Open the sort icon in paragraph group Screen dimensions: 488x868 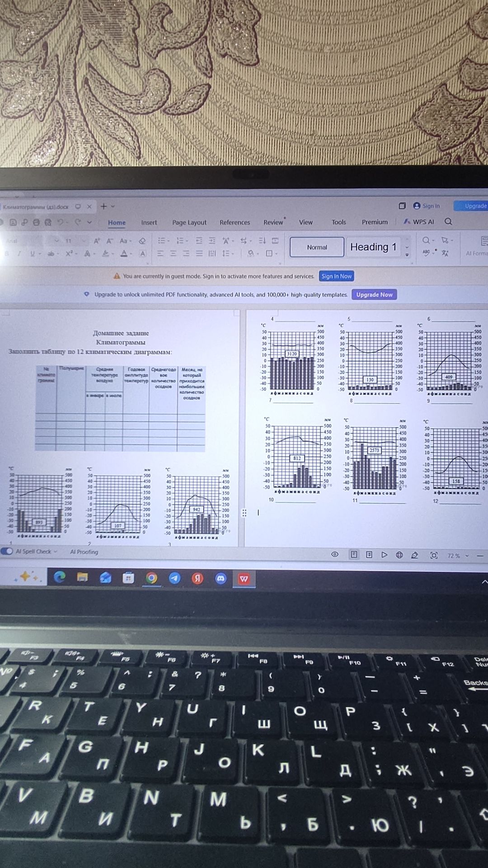coord(262,241)
